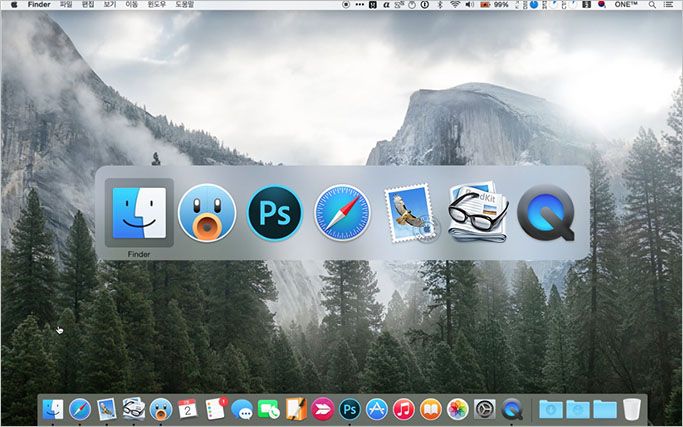The image size is (683, 427).
Task: Open the Apple menu
Action: click(x=14, y=4)
